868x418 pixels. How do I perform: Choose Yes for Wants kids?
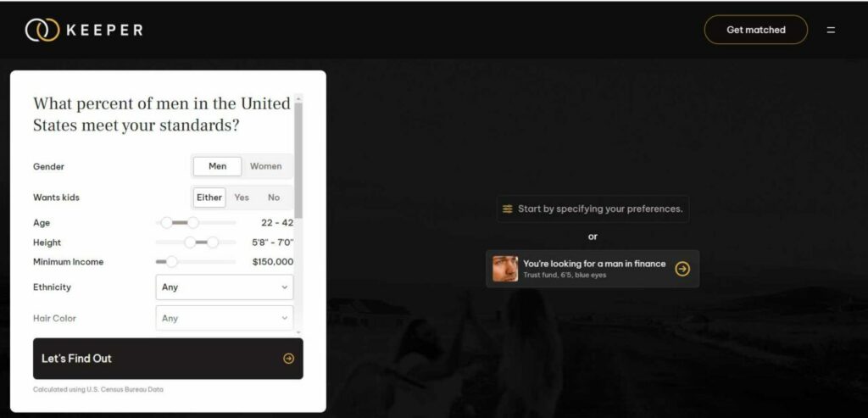pyautogui.click(x=242, y=198)
